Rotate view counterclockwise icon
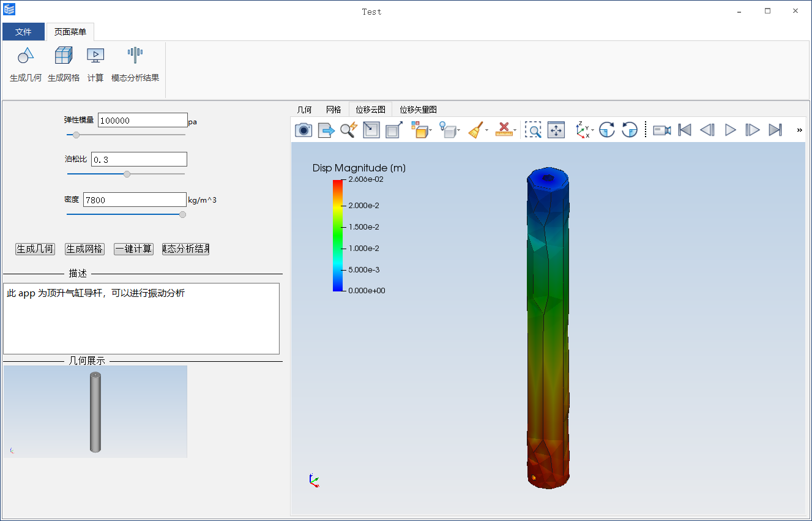The width and height of the screenshot is (812, 521). (x=630, y=130)
